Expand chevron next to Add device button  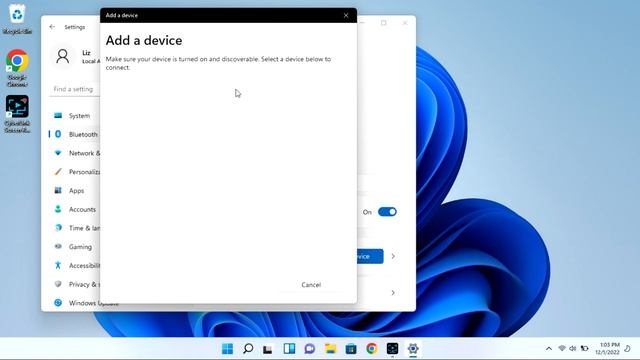pyautogui.click(x=393, y=256)
